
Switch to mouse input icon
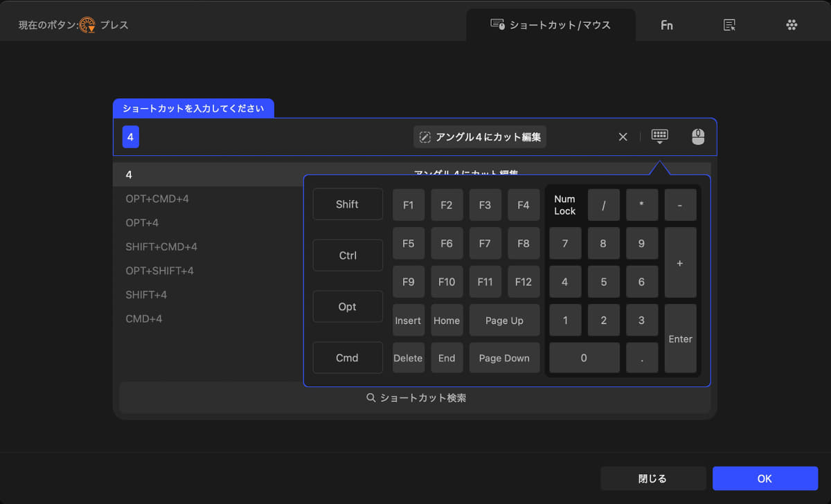[698, 137]
